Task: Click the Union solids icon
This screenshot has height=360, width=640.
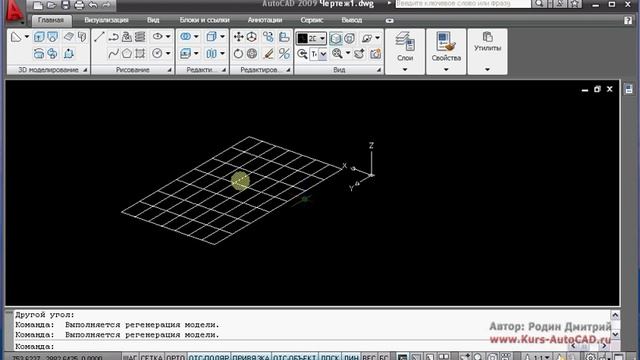Action: point(185,37)
